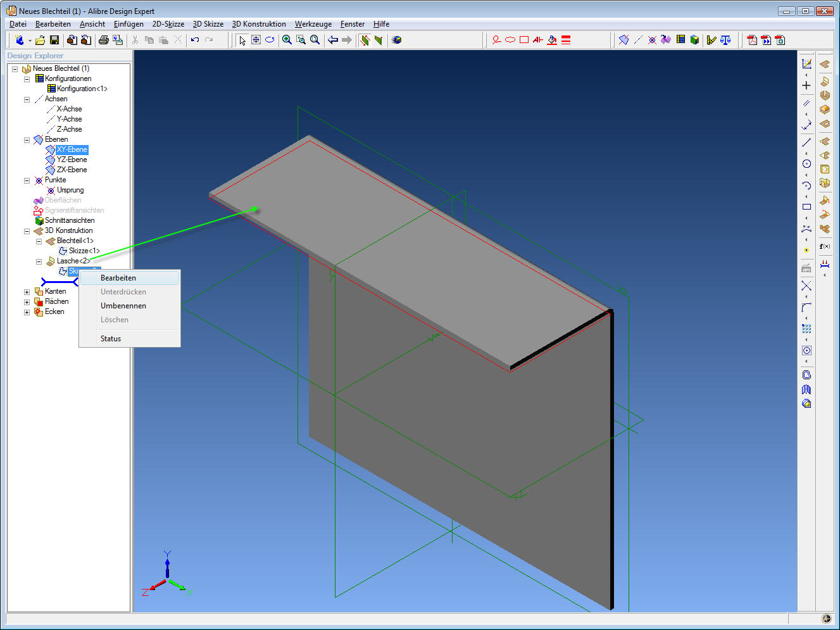Select Z-Achse in the tree

69,129
